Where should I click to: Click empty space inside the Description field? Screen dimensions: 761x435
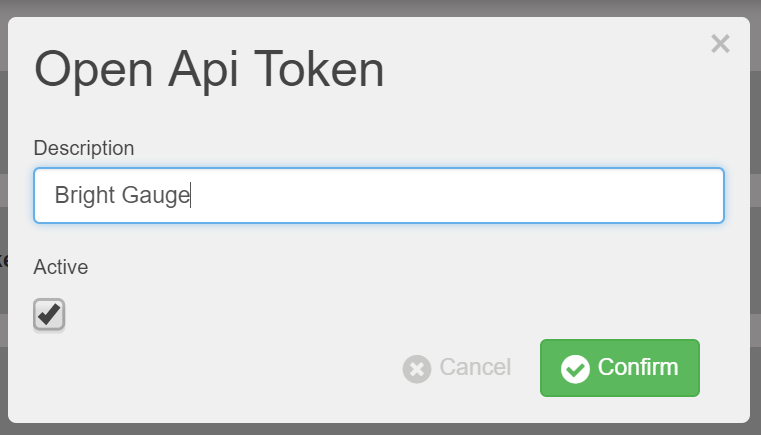click(456, 196)
